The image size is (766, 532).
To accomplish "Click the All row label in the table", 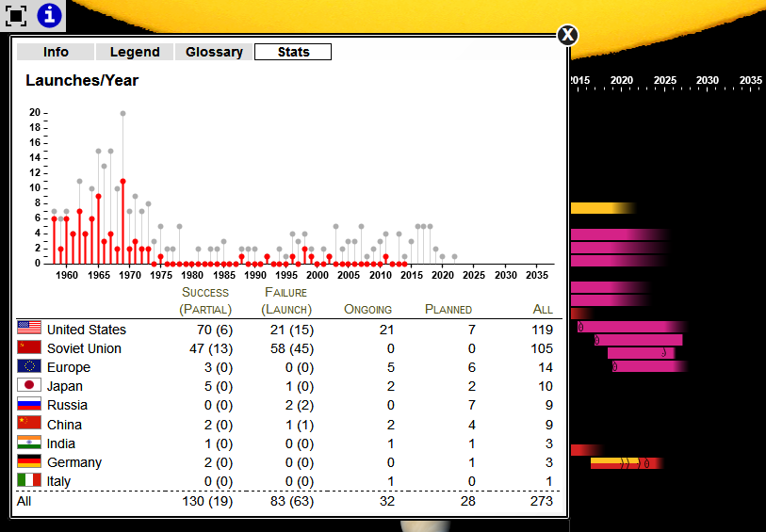I will pos(24,501).
